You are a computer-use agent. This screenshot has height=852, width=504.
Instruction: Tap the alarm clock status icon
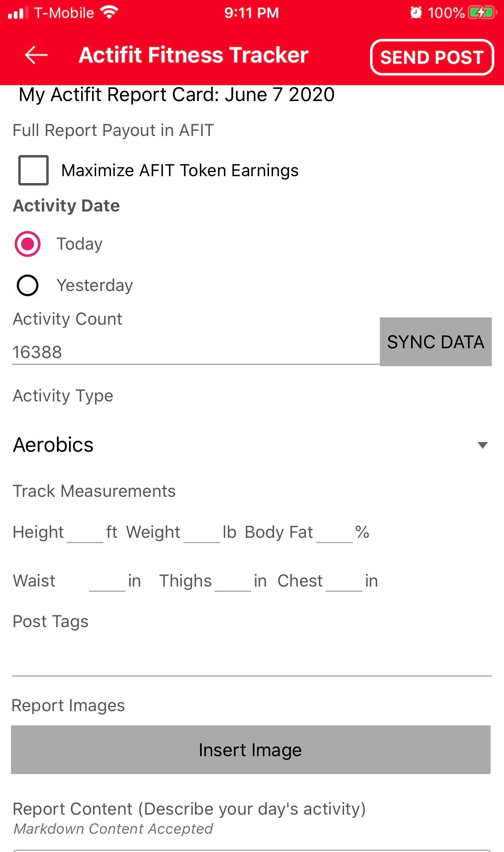pos(416,13)
